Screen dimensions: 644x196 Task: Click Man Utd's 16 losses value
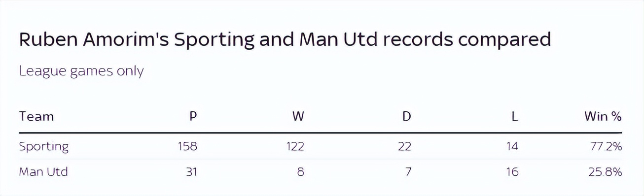tap(512, 172)
